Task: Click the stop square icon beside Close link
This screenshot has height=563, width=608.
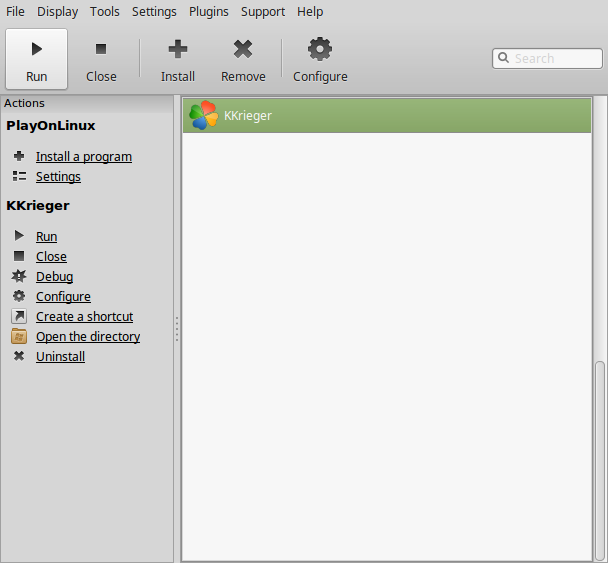Action: 19,256
